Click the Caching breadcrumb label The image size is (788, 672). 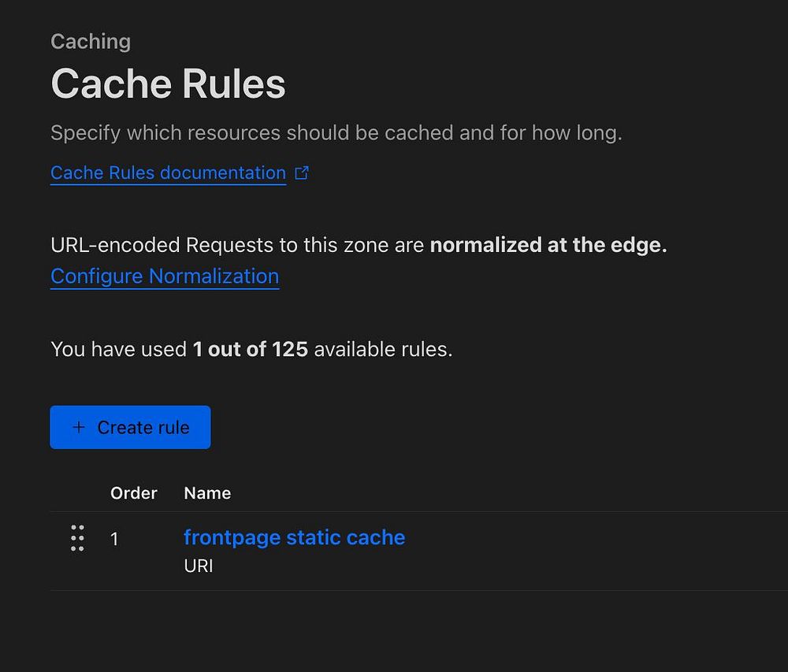point(91,42)
